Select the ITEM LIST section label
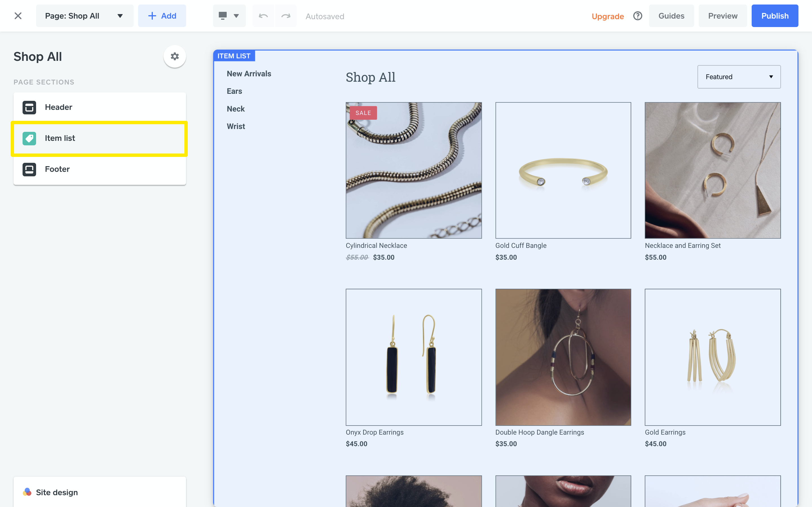 (x=234, y=56)
